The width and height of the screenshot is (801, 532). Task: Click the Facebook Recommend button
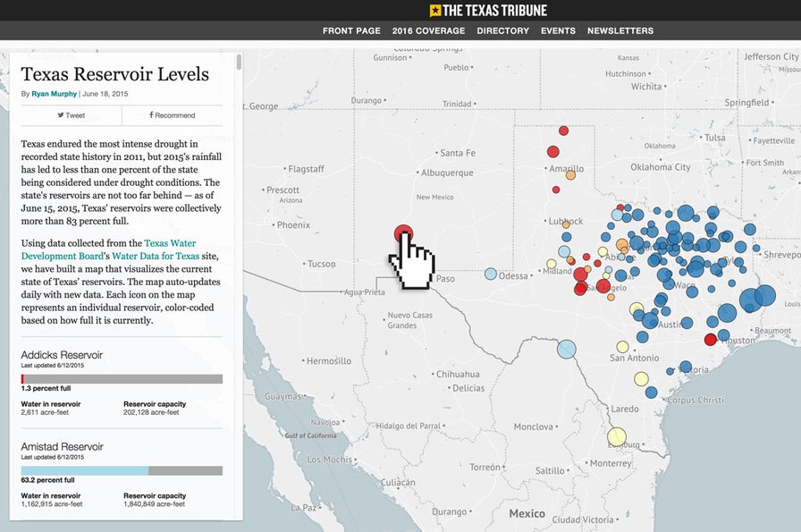click(x=173, y=115)
